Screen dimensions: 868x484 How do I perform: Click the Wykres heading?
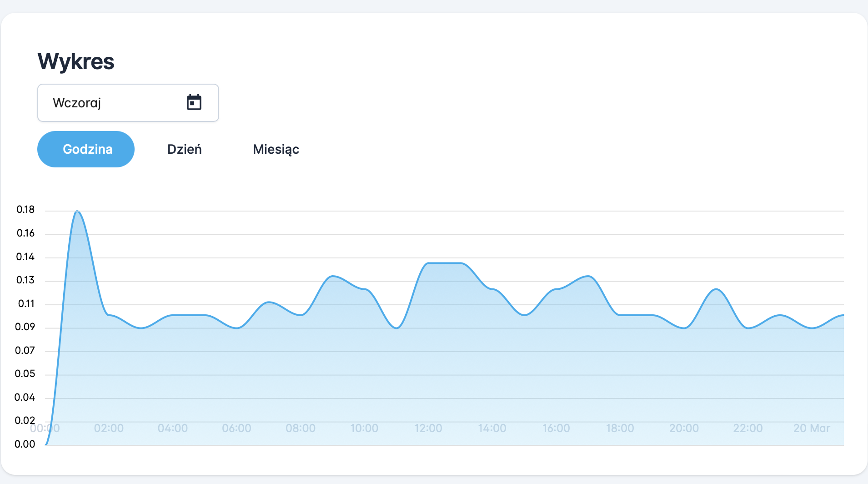(76, 61)
